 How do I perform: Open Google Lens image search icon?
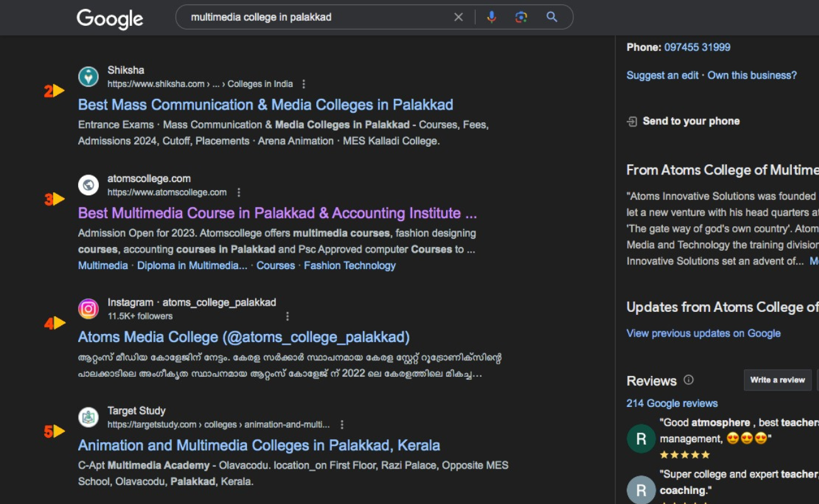521,17
